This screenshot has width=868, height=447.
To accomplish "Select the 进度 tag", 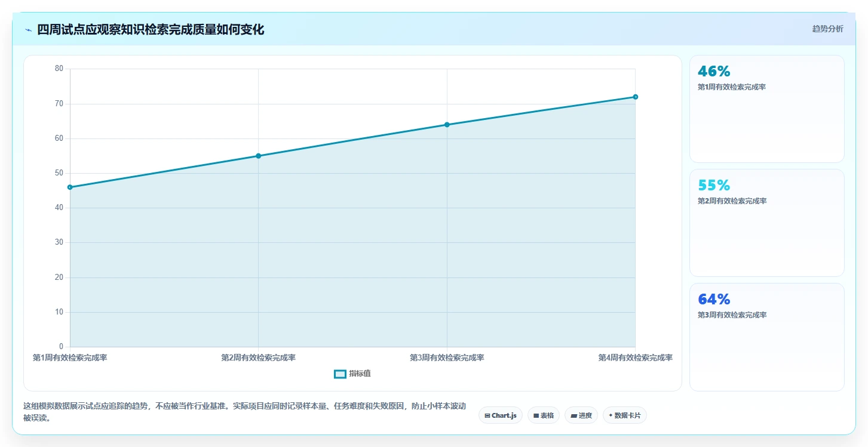I will point(581,415).
